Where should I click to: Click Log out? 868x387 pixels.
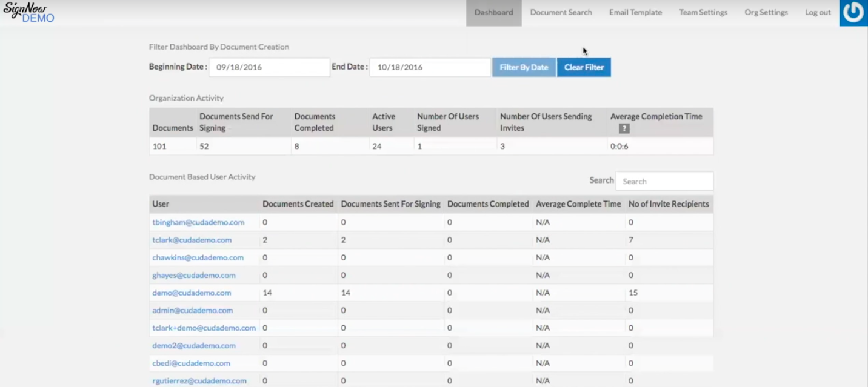point(818,13)
